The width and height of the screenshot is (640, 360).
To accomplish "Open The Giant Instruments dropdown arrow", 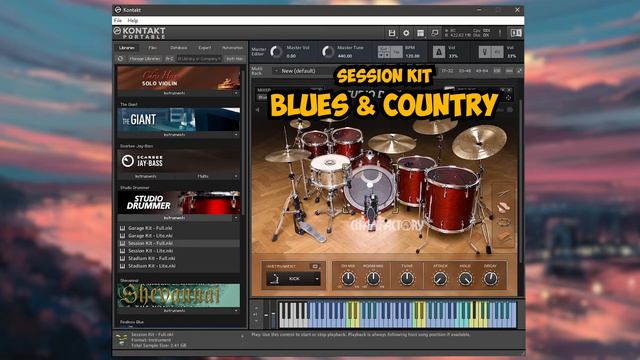I will 236,135.
